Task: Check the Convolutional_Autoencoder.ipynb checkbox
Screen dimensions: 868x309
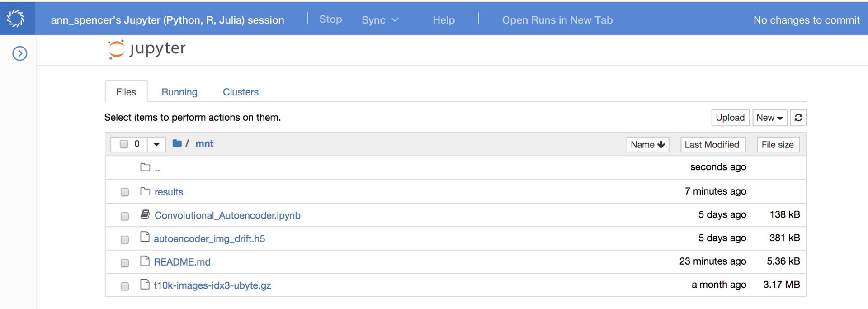Action: (125, 216)
